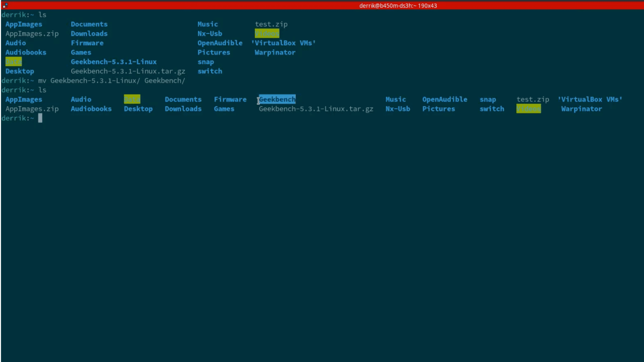Image resolution: width=644 pixels, height=362 pixels.
Task: Click Documents in the first ls listing
Action: coord(89,24)
